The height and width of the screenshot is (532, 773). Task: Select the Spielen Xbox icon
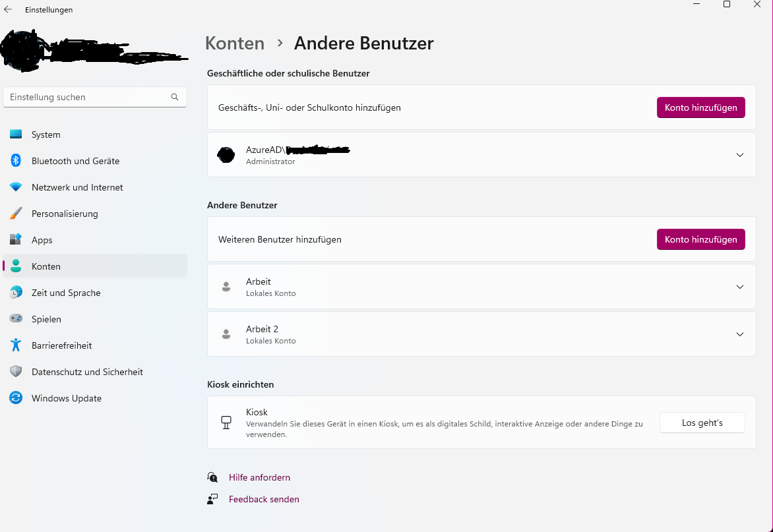pos(15,319)
